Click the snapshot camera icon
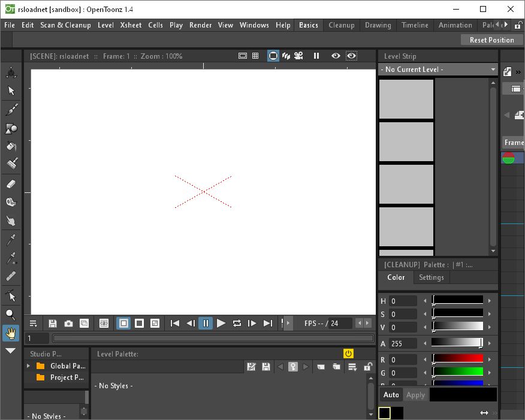This screenshot has height=420, width=525. 68,324
